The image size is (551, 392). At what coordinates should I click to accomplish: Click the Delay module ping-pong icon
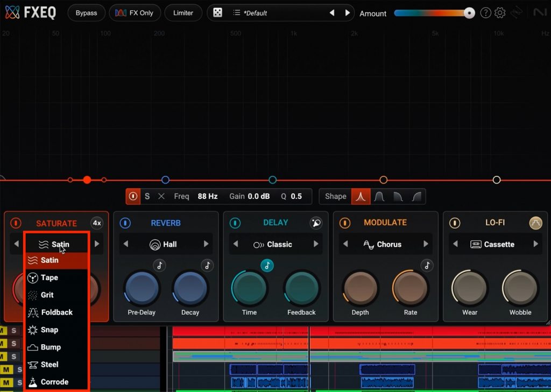[x=316, y=223]
